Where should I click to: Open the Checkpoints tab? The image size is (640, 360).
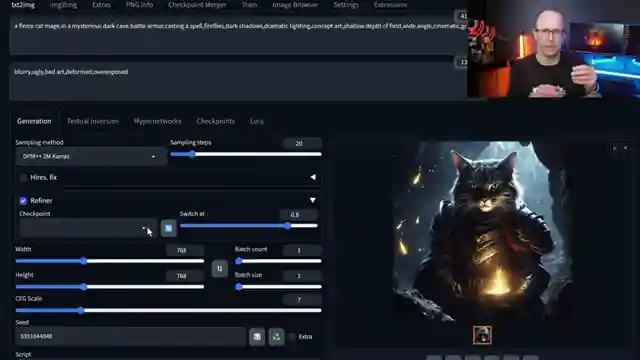216,121
